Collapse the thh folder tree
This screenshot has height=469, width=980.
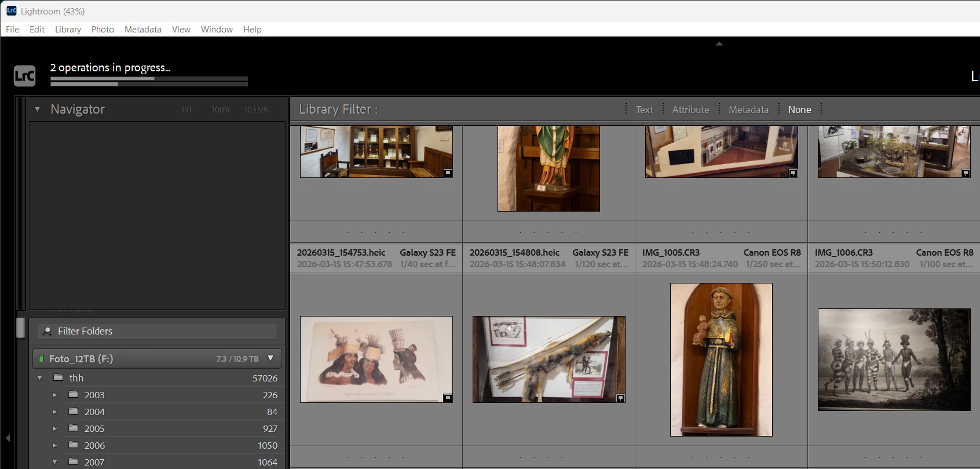(40, 378)
